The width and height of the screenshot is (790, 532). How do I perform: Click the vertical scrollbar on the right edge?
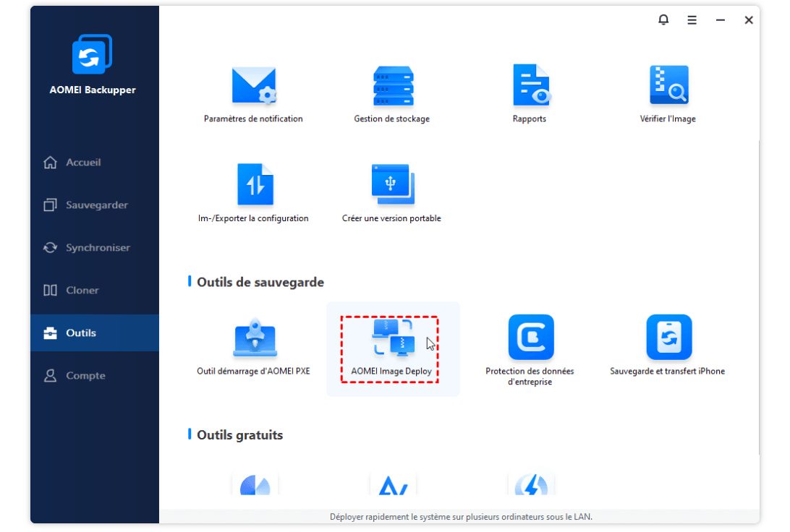pyautogui.click(x=759, y=297)
